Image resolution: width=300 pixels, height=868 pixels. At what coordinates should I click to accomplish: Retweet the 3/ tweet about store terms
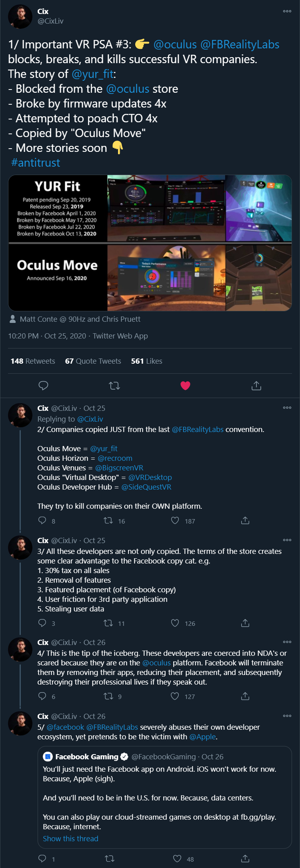pyautogui.click(x=108, y=623)
